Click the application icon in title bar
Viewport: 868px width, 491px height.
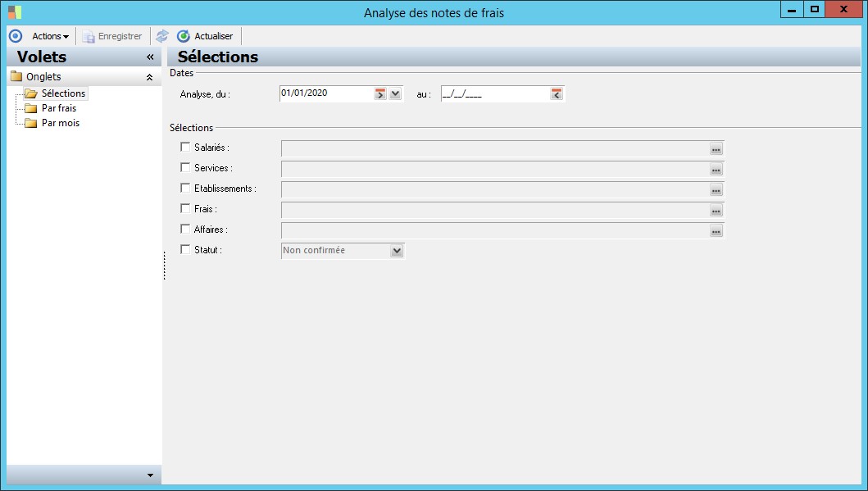click(15, 12)
